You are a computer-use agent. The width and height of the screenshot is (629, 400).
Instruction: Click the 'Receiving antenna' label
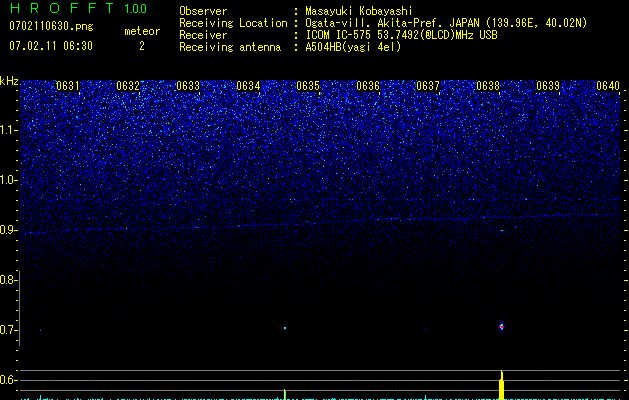pos(230,47)
